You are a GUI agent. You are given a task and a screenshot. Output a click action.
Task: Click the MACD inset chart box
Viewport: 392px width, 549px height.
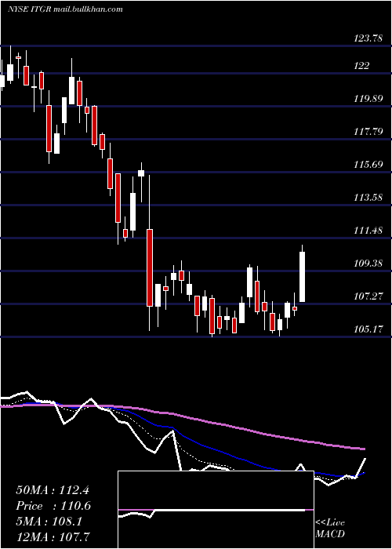click(x=216, y=510)
